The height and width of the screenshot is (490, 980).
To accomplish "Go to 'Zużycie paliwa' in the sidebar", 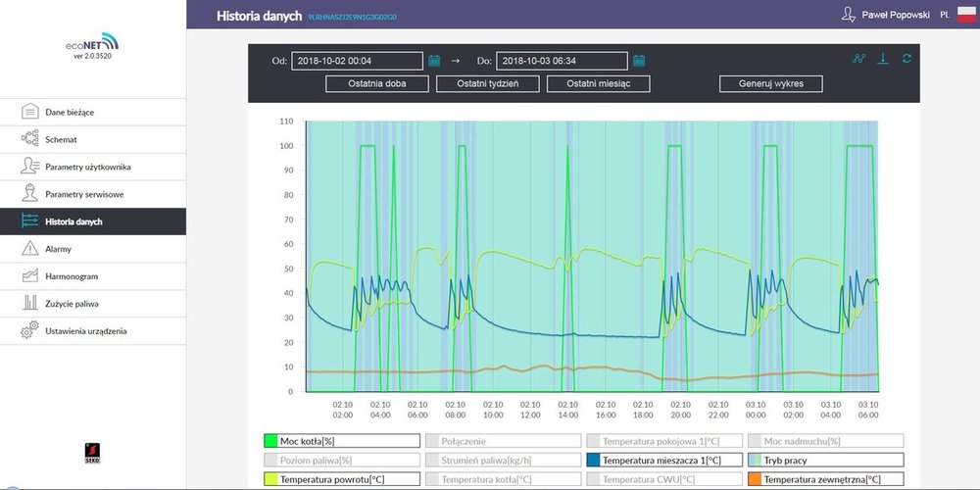I will [x=72, y=304].
